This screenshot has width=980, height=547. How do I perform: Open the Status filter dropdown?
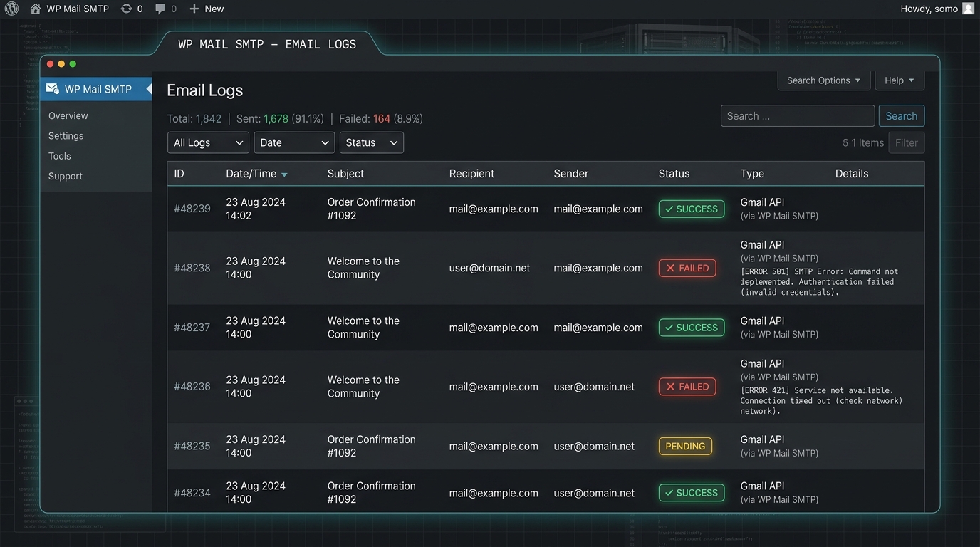point(372,142)
